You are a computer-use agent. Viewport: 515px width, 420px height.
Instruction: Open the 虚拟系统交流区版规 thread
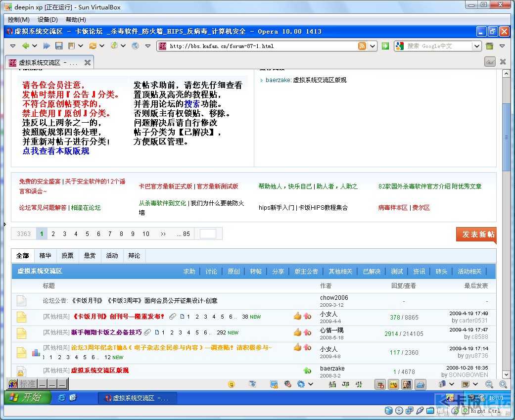(100, 371)
